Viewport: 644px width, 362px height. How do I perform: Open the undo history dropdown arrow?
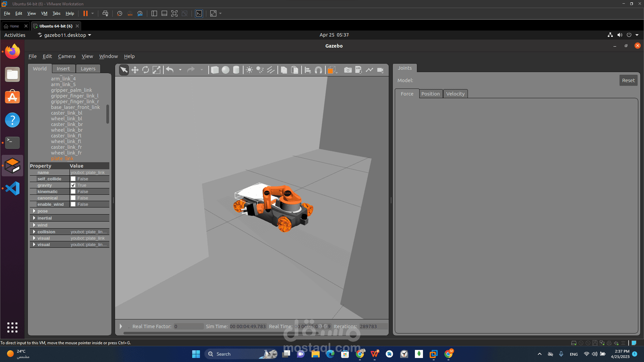pos(180,70)
